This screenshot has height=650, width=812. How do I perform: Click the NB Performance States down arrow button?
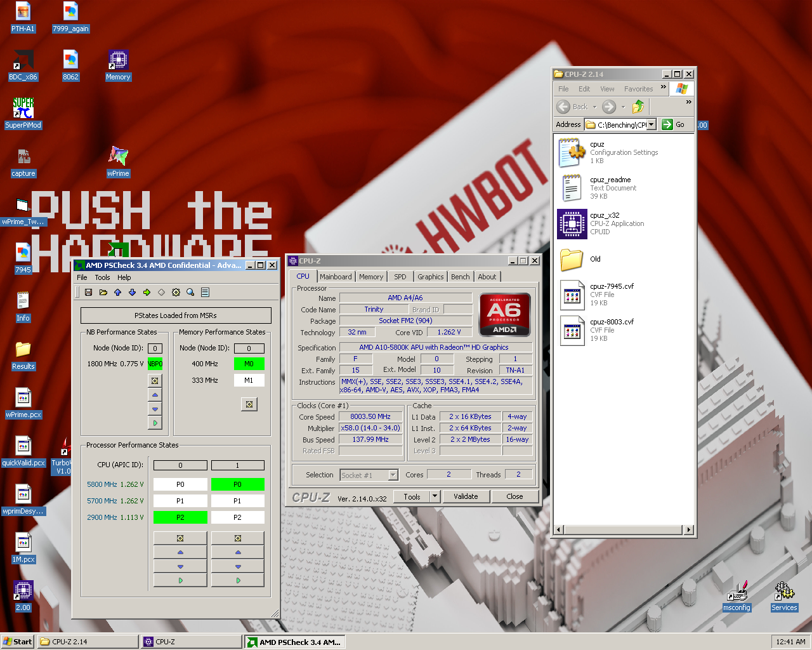point(155,409)
